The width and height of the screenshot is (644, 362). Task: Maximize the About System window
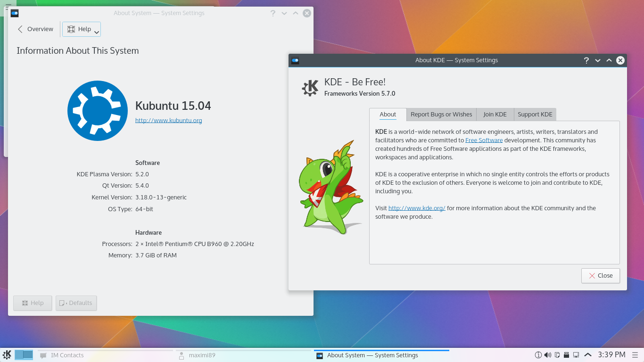296,13
